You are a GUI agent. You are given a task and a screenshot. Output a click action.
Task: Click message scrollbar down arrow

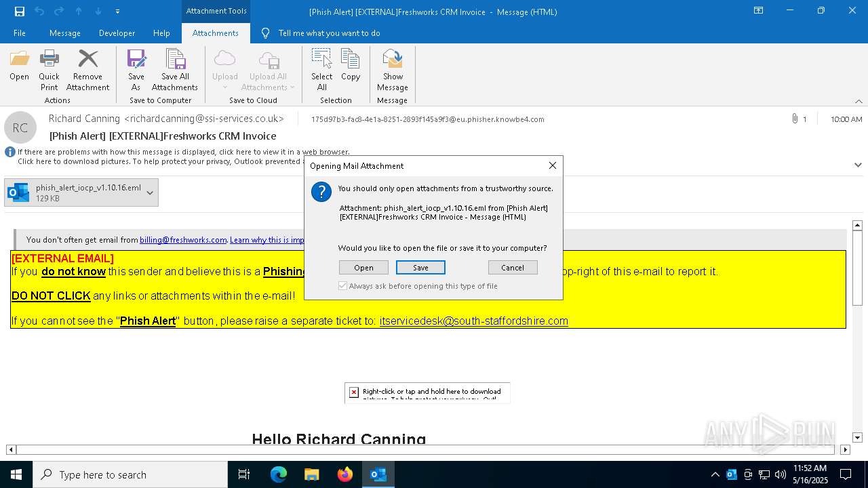tap(857, 438)
